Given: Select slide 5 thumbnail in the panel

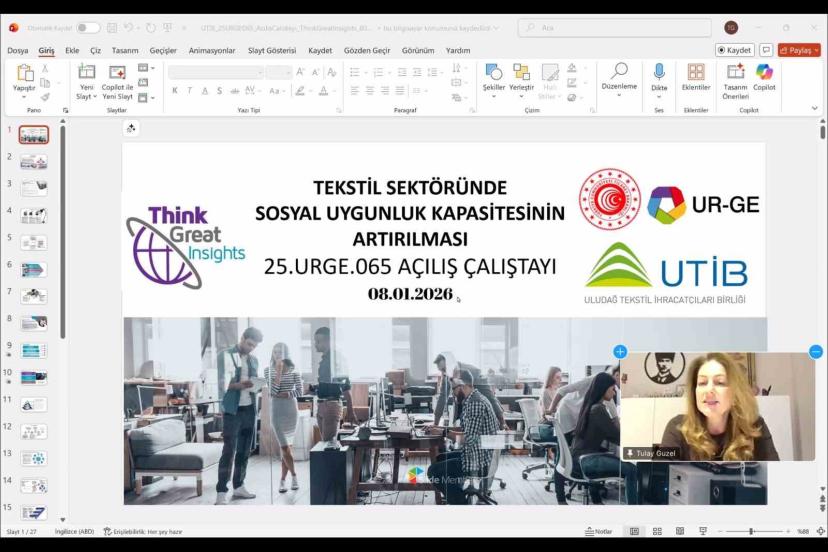Looking at the screenshot, I should click(x=34, y=243).
